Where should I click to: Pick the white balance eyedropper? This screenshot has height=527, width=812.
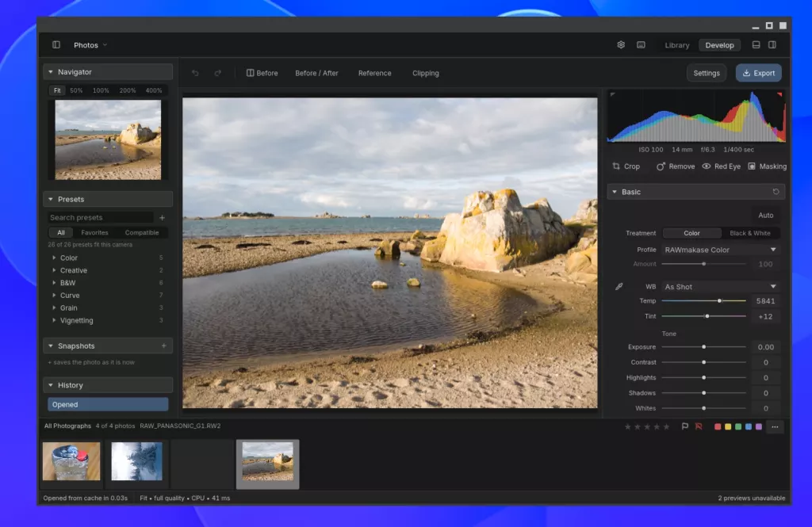pyautogui.click(x=619, y=286)
